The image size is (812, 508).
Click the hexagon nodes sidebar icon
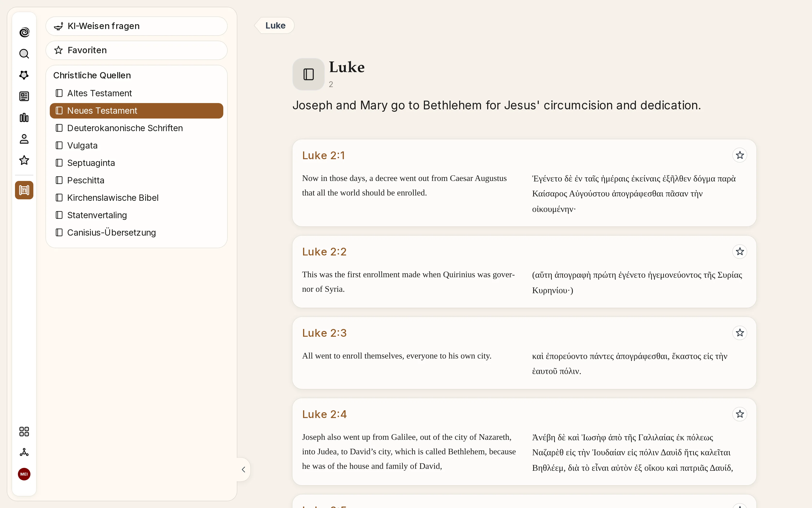[x=24, y=75]
